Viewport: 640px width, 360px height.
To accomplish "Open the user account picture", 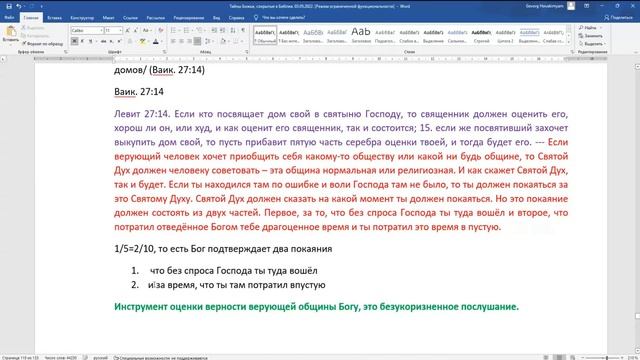I will click(x=571, y=6).
